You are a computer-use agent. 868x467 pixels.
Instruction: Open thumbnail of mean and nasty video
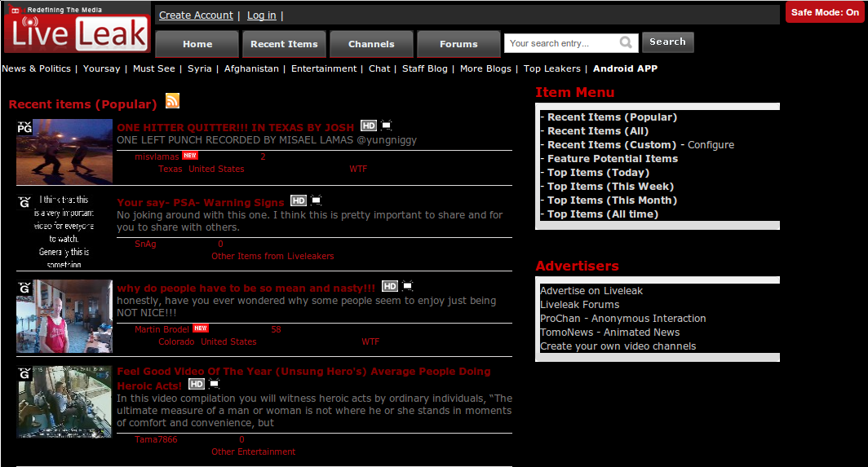64,316
